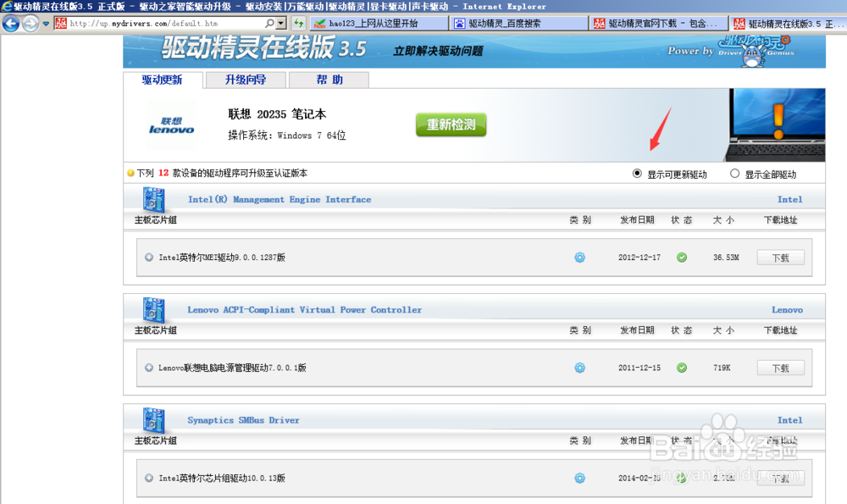Click the green 重新检测 button

tap(451, 125)
